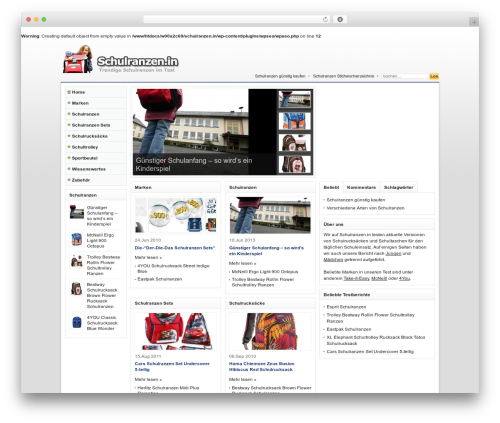
Task: Click slider caption 'Günstiger Schulanfang – so wird's ein Kinderspiel'
Action: pos(194,164)
